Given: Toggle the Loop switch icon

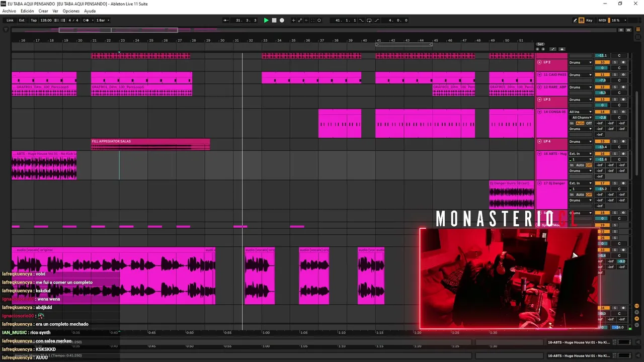Looking at the screenshot, I should point(369,20).
